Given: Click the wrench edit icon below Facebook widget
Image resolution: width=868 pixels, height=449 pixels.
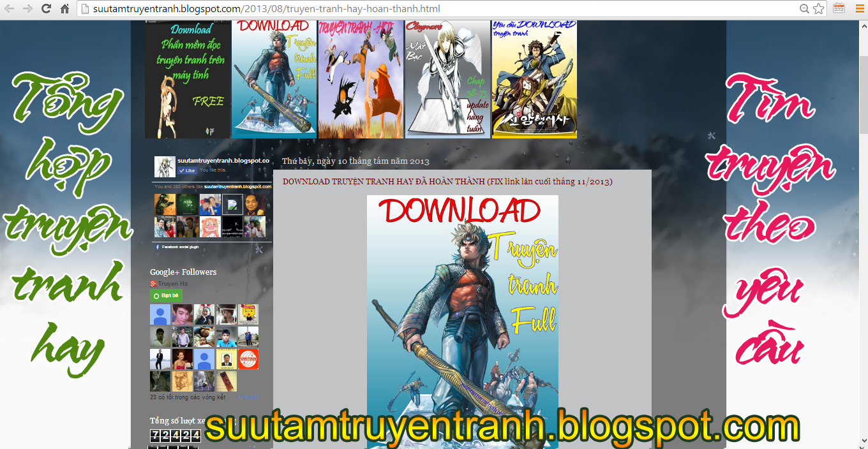Looking at the screenshot, I should pos(258,250).
